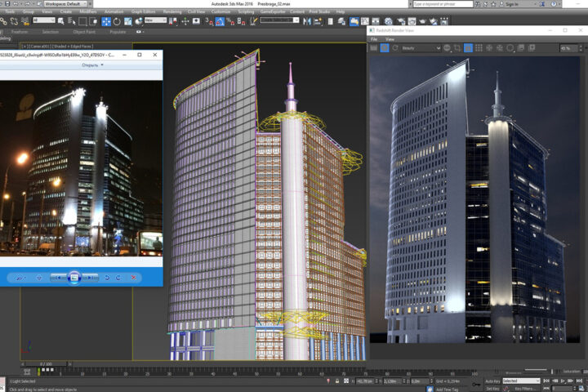Open Beauty AOV dropdown in Render View
This screenshot has width=588, height=392.
[x=421, y=48]
